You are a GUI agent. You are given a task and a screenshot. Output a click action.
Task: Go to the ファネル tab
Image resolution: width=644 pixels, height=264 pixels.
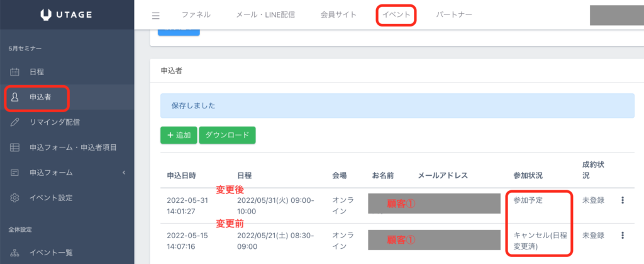(x=196, y=14)
